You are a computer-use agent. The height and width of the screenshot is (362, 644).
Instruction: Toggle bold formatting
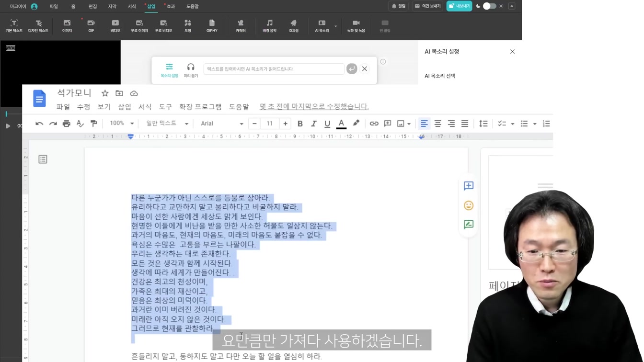click(x=300, y=124)
